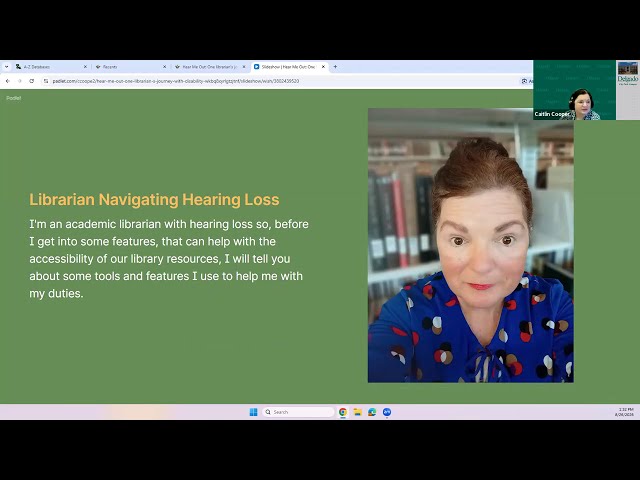Image resolution: width=640 pixels, height=480 pixels.
Task: Open the librarian selfie photo
Action: pyautogui.click(x=471, y=245)
